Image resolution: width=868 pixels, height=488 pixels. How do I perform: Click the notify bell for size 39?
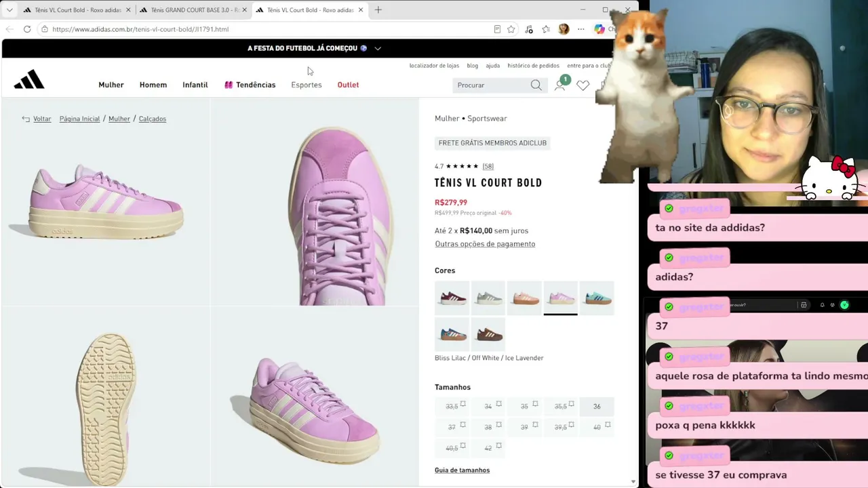535,425
